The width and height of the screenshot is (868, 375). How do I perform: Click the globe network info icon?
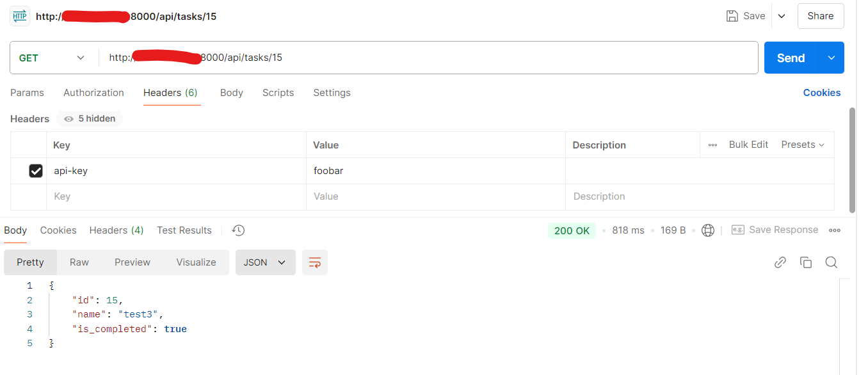tap(707, 230)
